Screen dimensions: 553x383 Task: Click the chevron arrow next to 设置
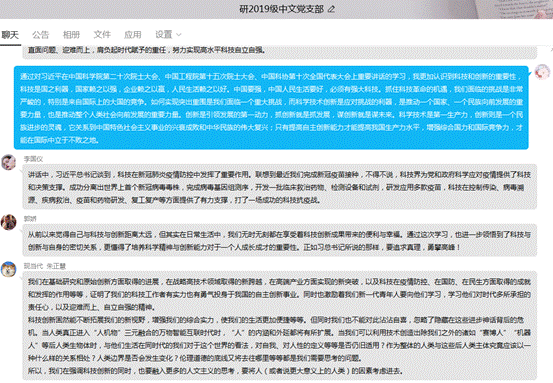[178, 35]
